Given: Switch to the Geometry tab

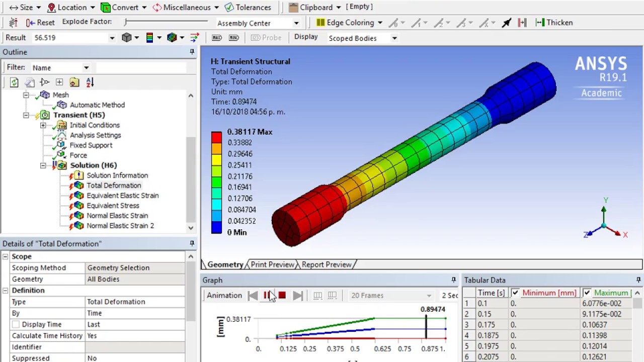Looking at the screenshot, I should [224, 264].
